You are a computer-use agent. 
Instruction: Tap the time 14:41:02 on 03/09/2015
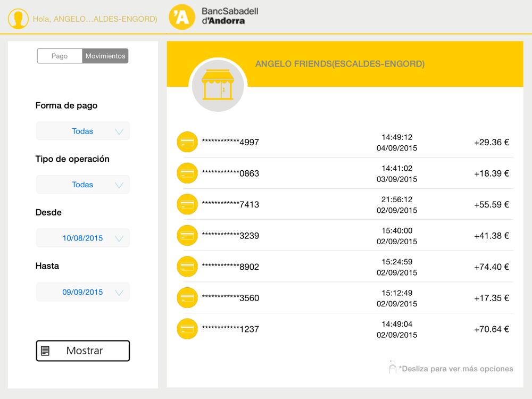397,168
